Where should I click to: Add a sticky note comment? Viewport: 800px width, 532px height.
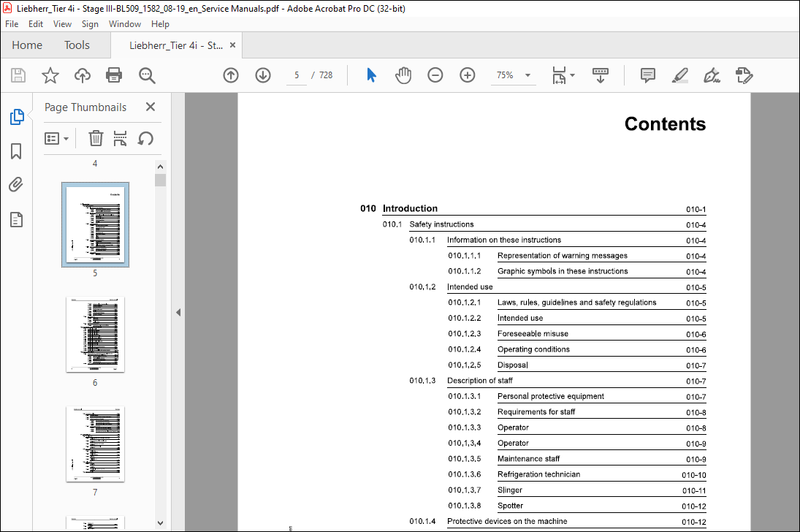[x=648, y=75]
